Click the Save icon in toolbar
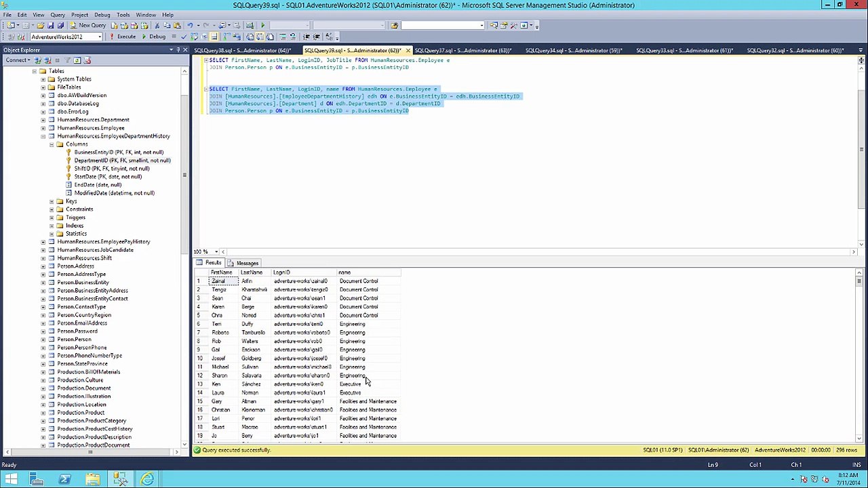 pos(51,25)
